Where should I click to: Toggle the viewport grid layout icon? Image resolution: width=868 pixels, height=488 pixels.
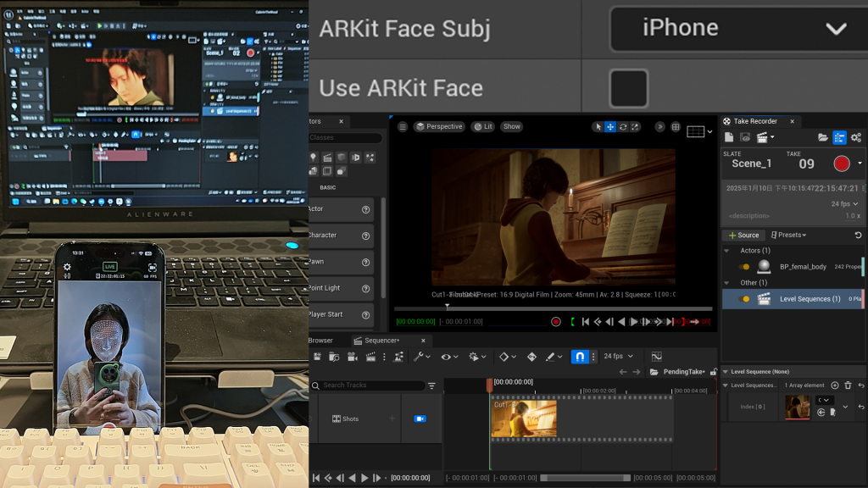point(676,127)
